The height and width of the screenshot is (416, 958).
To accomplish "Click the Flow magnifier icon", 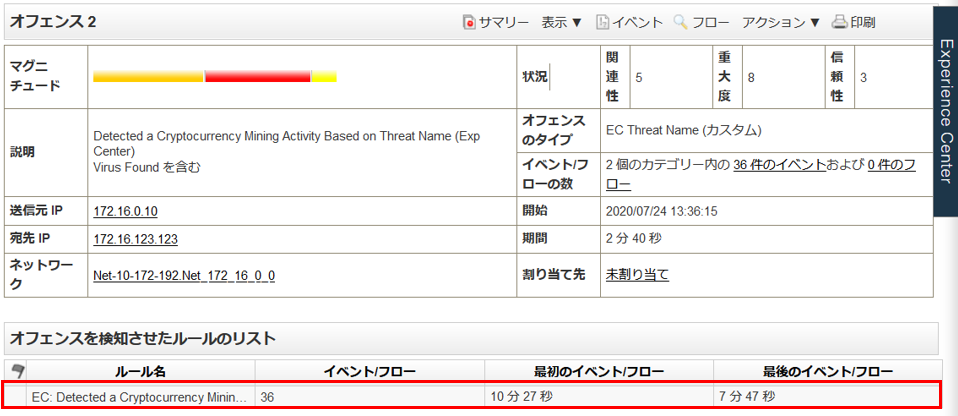I will (681, 23).
